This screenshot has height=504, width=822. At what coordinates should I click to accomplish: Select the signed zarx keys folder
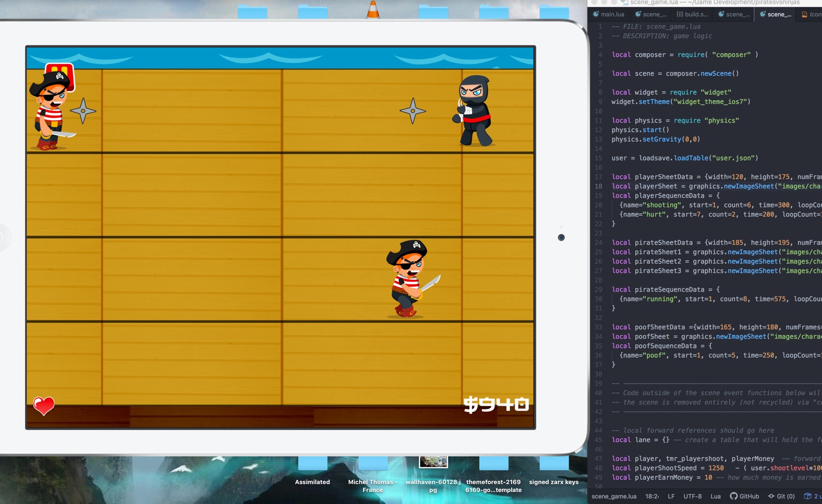tap(554, 470)
